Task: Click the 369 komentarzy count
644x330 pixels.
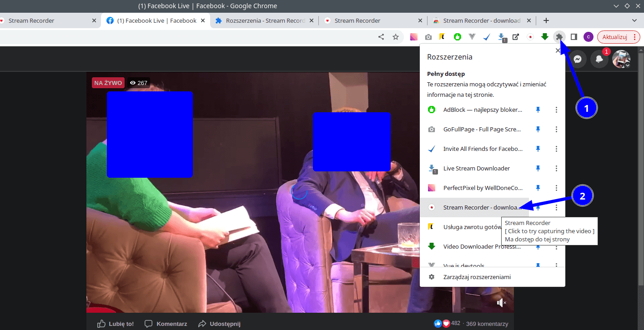Action: (x=487, y=324)
